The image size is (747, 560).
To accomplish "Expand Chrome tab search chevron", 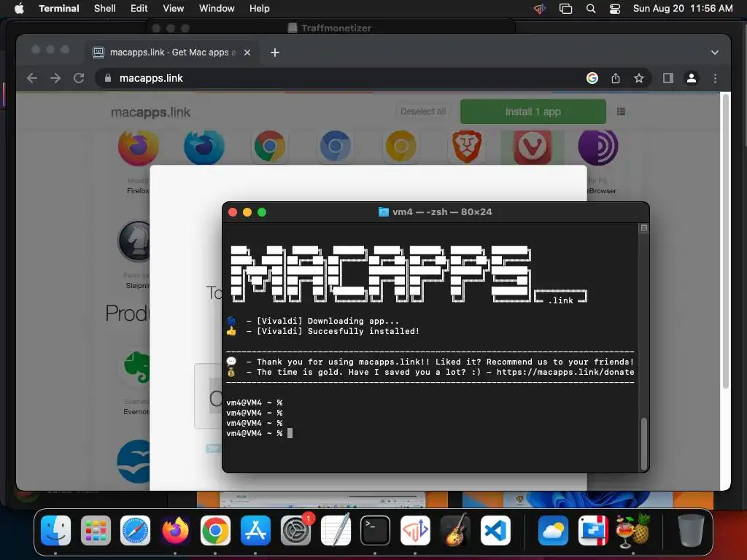I will coord(715,52).
